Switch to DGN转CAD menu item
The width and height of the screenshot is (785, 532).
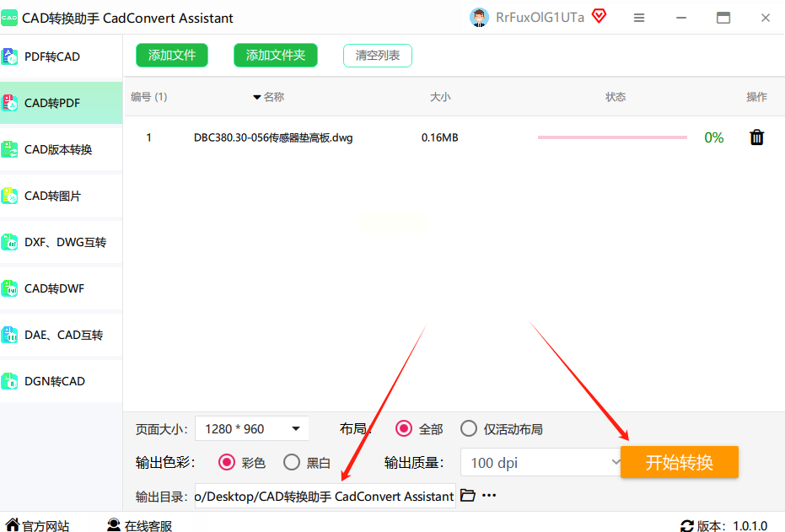(x=61, y=381)
